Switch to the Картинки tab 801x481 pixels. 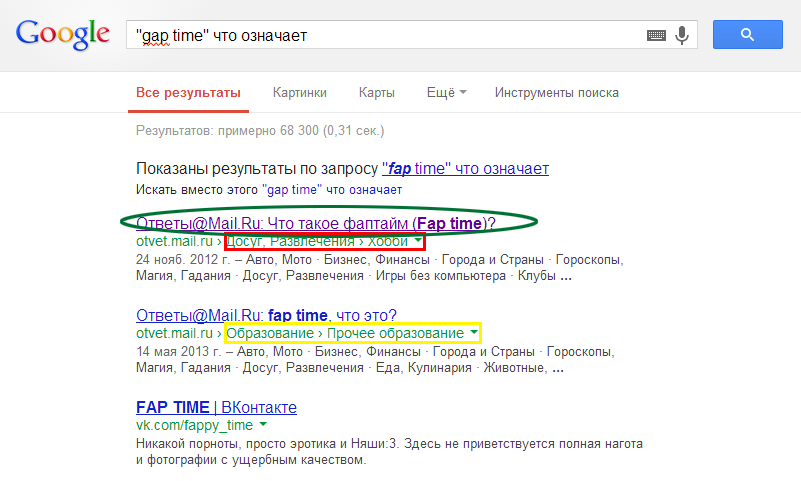coord(299,93)
